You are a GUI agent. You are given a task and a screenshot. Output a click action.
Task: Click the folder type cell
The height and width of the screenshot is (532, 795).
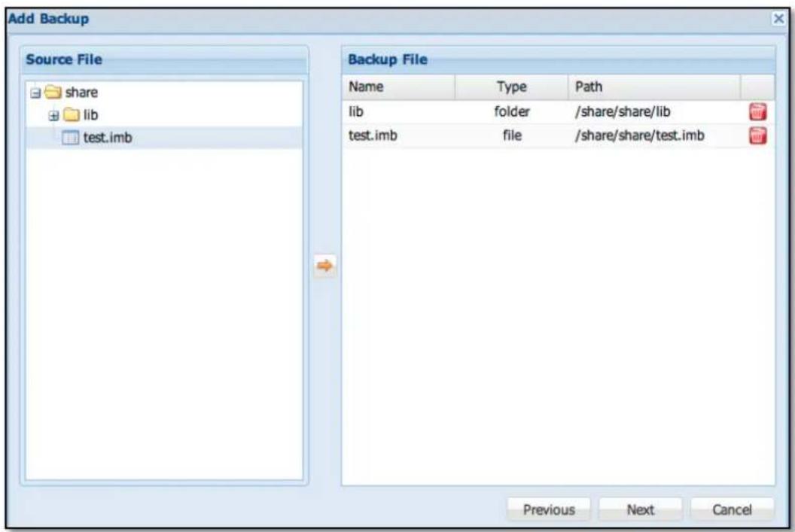pos(512,111)
